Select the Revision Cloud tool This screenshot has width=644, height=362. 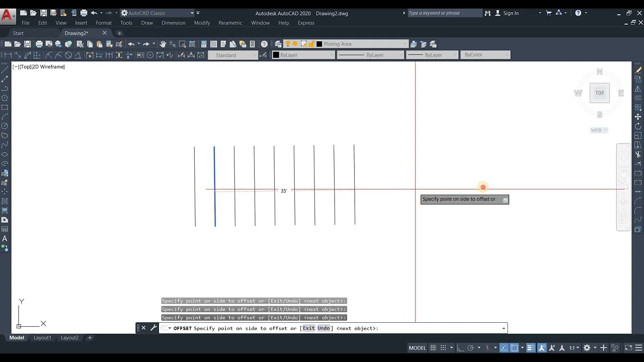(x=5, y=135)
